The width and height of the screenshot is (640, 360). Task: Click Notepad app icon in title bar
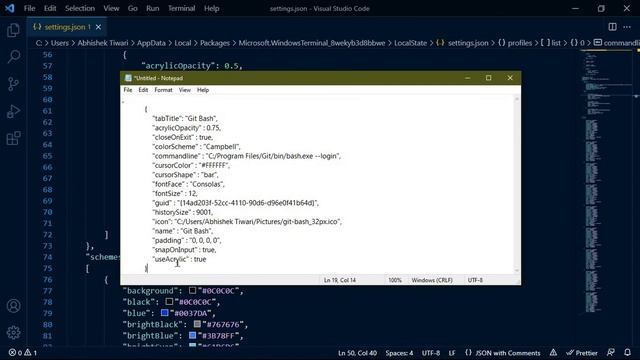pos(128,78)
